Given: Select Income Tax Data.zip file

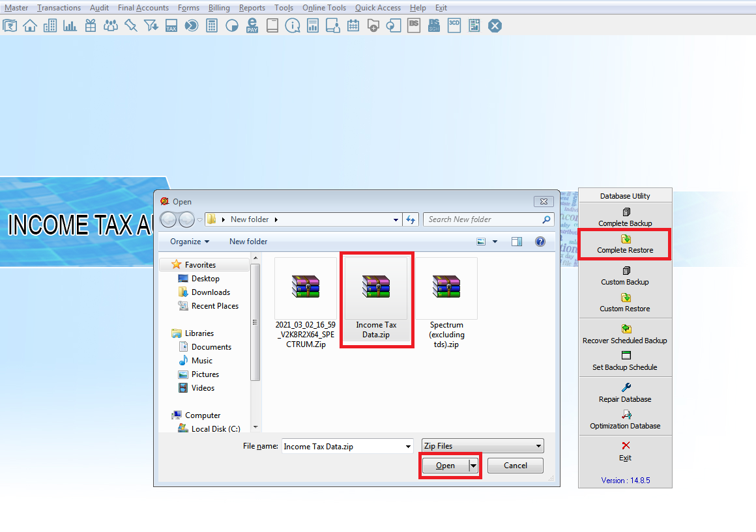Looking at the screenshot, I should pyautogui.click(x=377, y=300).
